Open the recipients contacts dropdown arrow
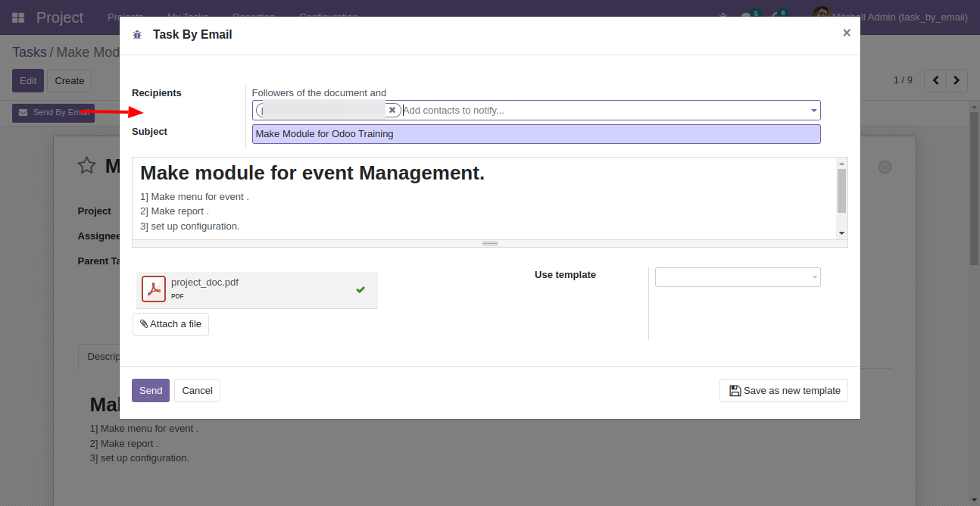Viewport: 980px width, 506px height. [814, 111]
